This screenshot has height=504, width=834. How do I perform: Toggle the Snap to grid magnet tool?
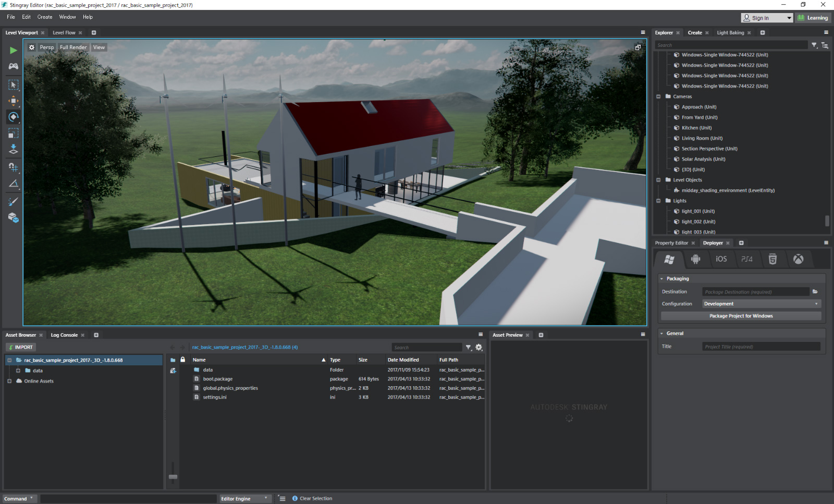click(14, 167)
